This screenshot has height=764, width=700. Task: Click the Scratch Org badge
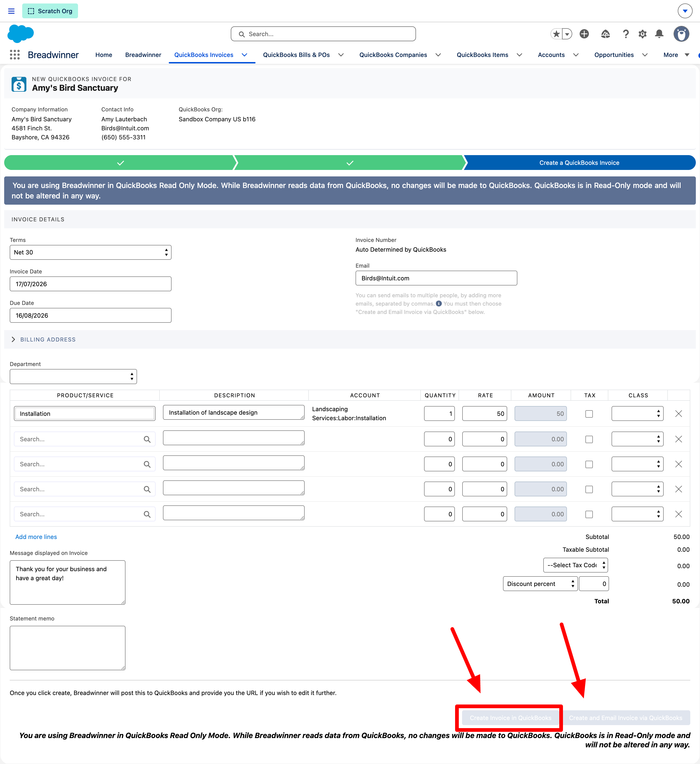pos(50,11)
